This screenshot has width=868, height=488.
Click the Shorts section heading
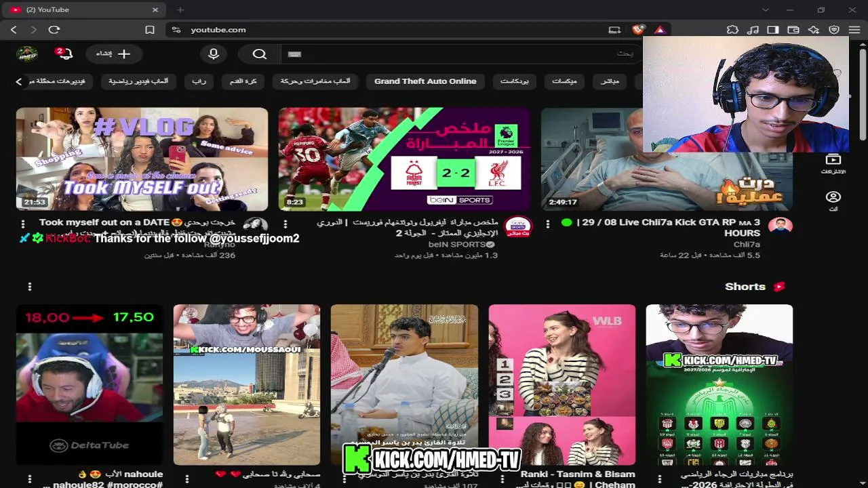[x=745, y=287]
